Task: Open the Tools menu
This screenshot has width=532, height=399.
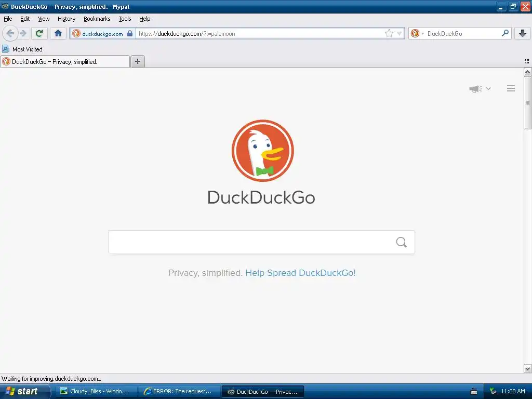Action: point(125,19)
